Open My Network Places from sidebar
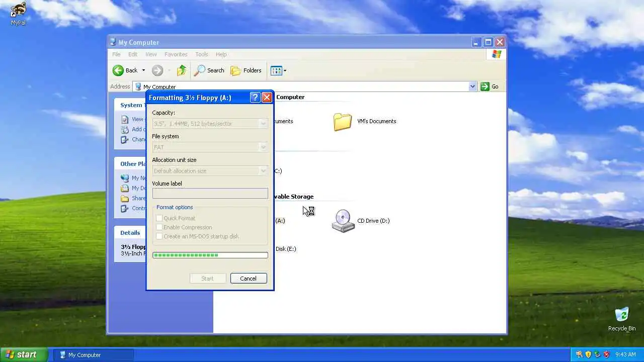The width and height of the screenshot is (644, 362). (133, 178)
